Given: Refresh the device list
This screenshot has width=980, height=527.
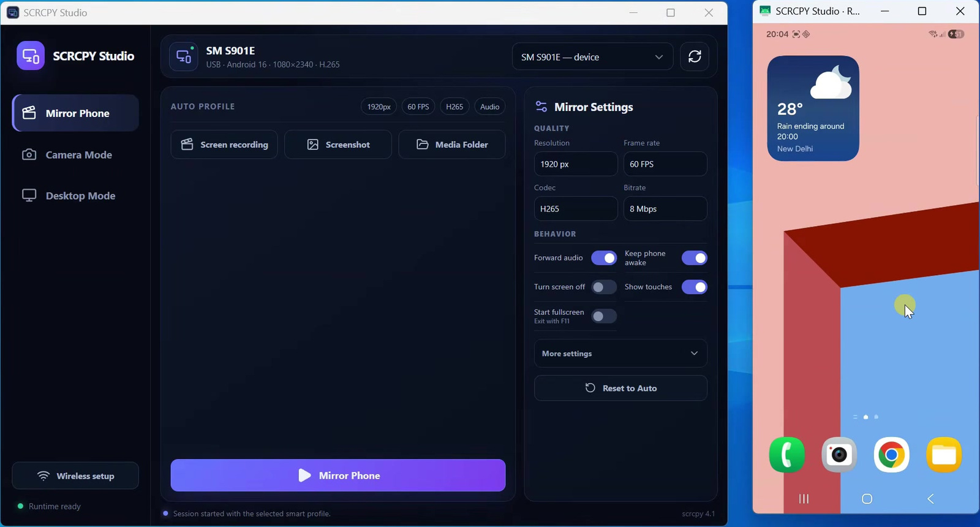Looking at the screenshot, I should (x=695, y=57).
